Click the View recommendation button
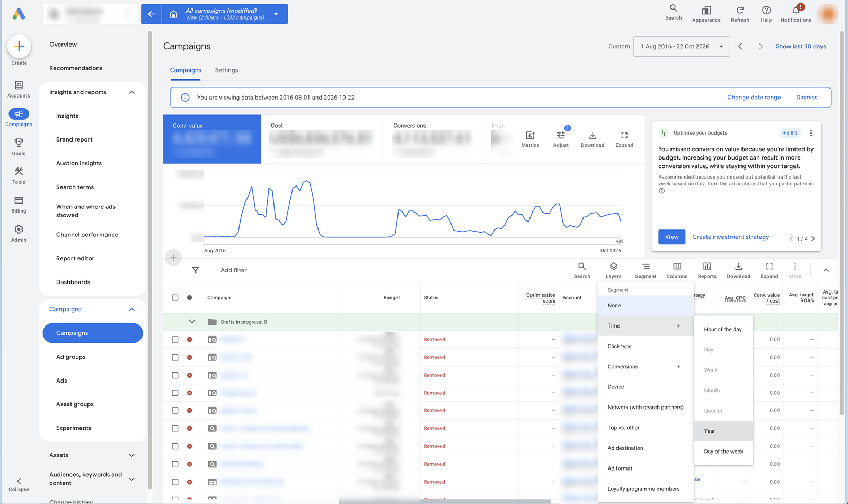Screen dimensions: 848x504 tap(672, 237)
